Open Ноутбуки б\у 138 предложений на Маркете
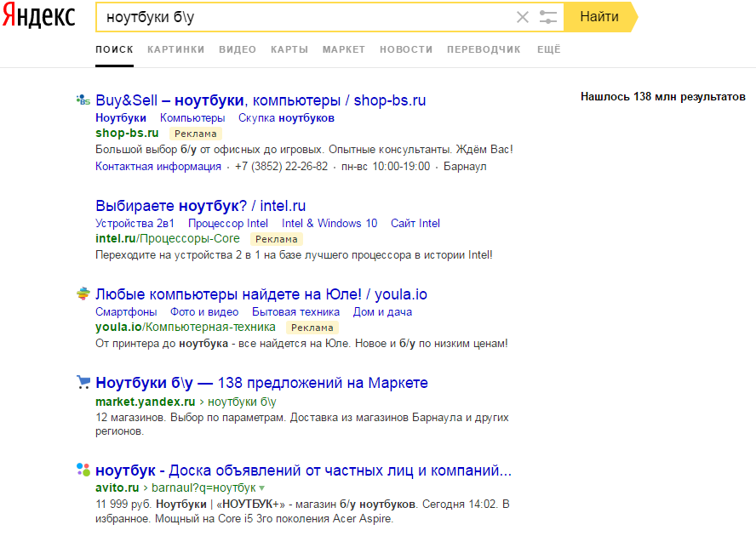The width and height of the screenshot is (756, 536). pos(262,383)
